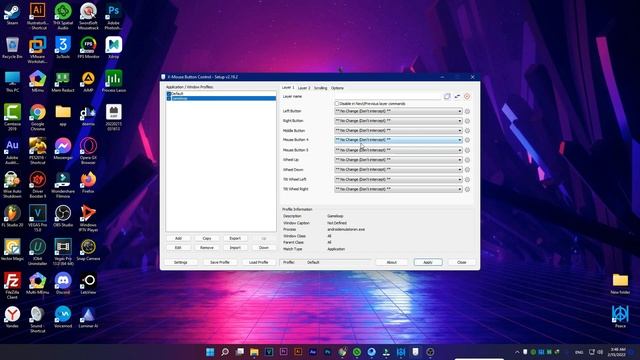Toggle the Default profile checkbox
The height and width of the screenshot is (360, 640).
pos(169,94)
